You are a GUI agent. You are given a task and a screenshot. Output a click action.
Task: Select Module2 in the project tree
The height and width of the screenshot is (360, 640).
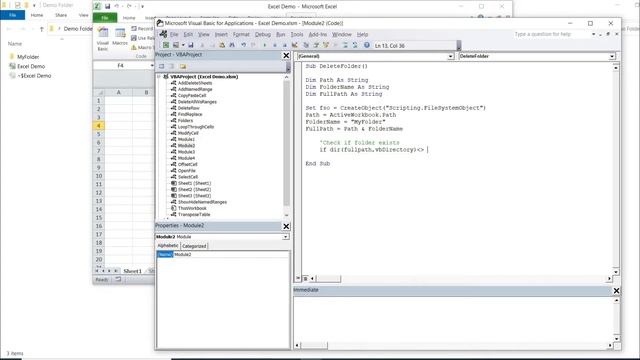point(186,145)
